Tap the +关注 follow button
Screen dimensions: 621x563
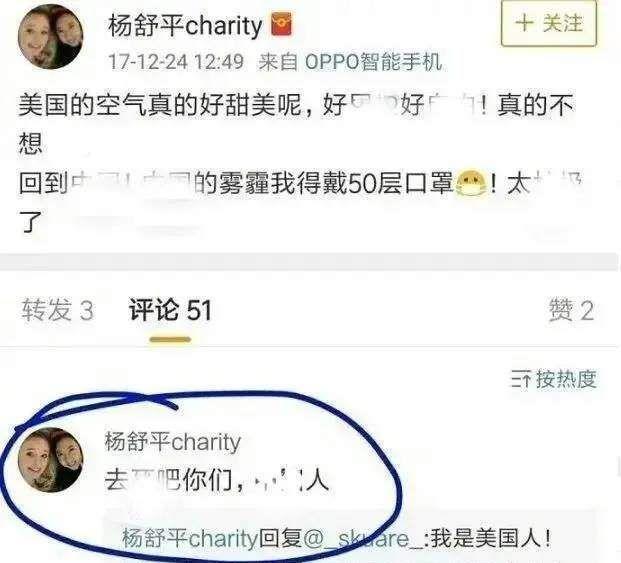549,24
